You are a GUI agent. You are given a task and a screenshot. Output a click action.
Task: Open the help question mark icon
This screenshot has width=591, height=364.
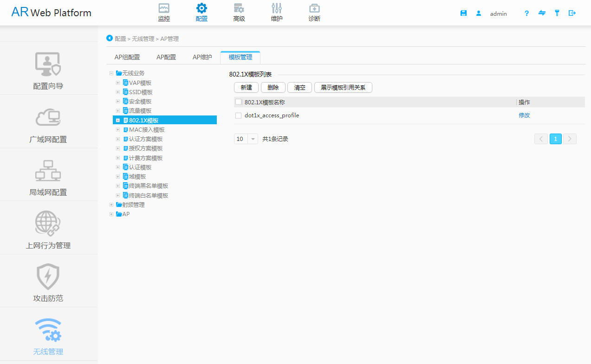[x=526, y=13]
